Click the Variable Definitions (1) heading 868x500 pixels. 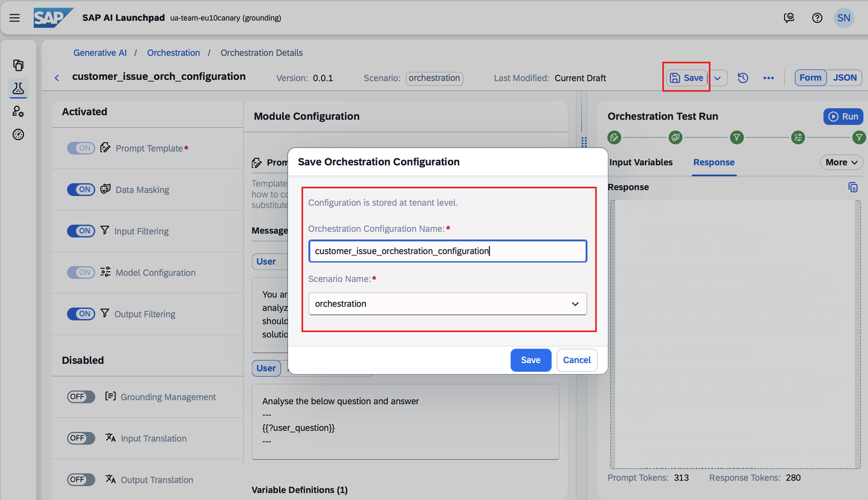300,490
